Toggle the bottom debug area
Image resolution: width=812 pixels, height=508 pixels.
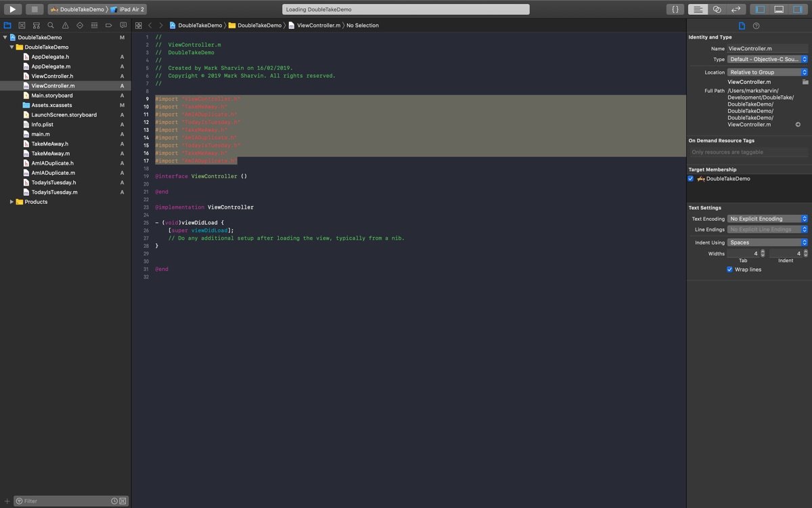pyautogui.click(x=779, y=9)
